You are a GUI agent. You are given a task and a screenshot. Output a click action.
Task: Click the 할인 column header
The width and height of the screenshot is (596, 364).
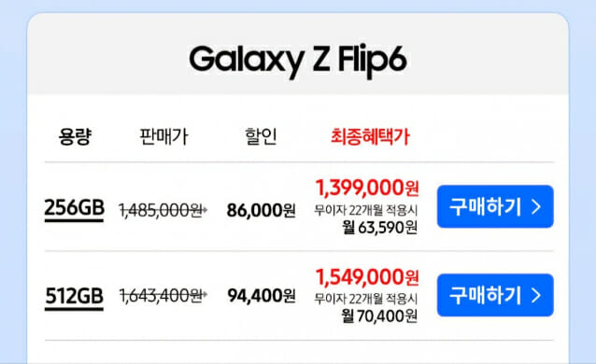pos(261,136)
